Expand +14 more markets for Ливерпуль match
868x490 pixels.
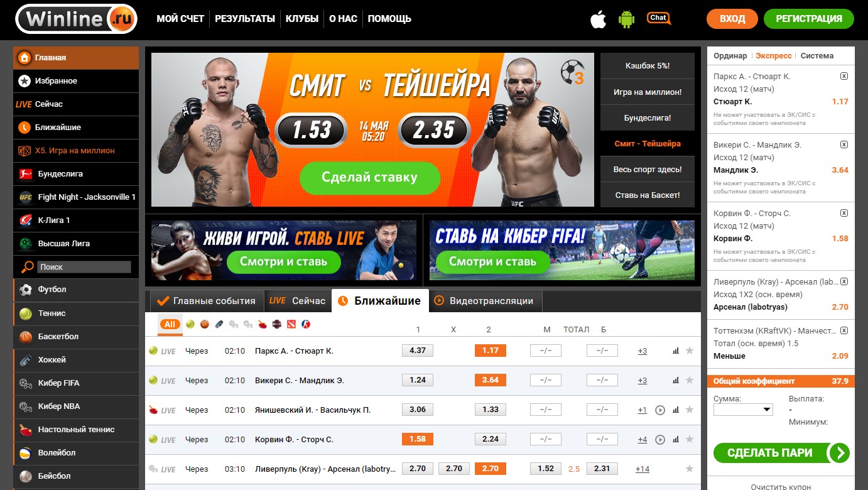(642, 469)
